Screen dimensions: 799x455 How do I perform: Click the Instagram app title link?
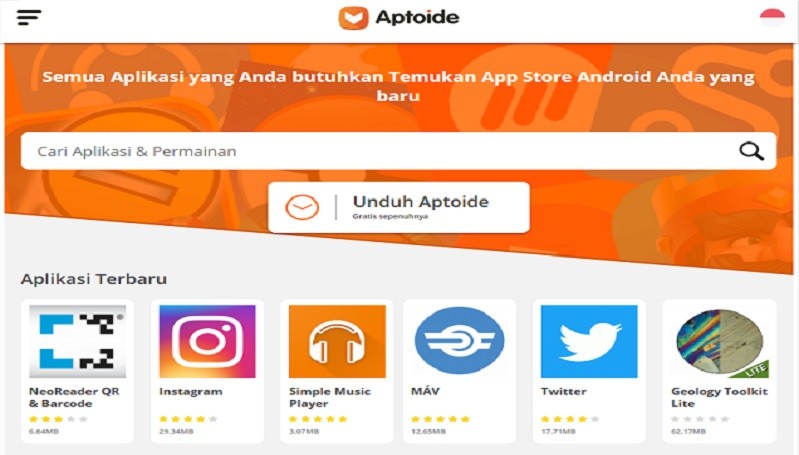pos(191,391)
